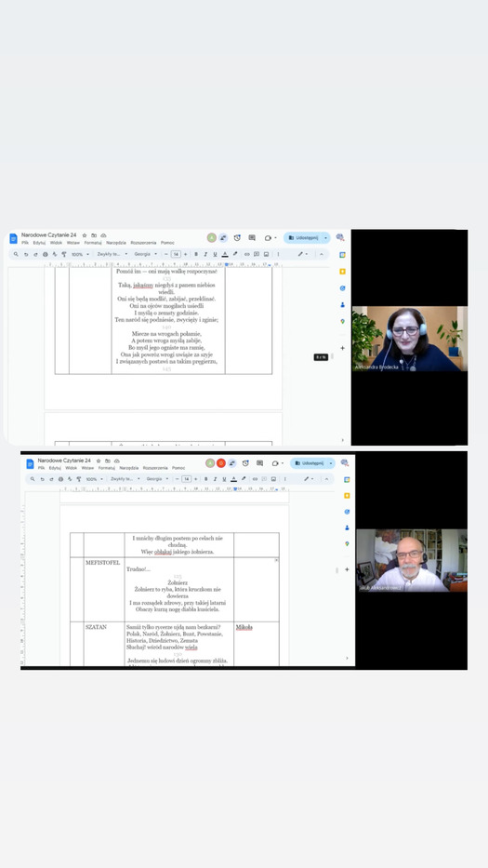Click Udostępnij share button in Aleksandra's recording

[x=303, y=237]
